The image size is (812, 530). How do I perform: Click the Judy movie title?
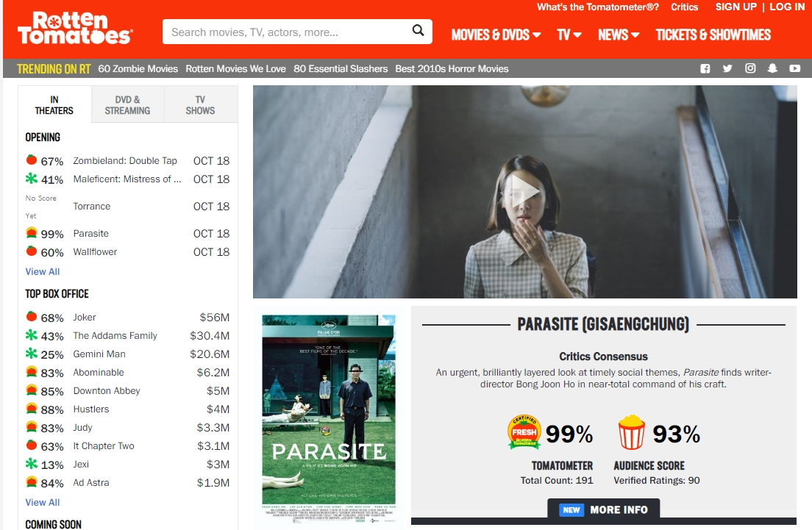pyautogui.click(x=82, y=427)
